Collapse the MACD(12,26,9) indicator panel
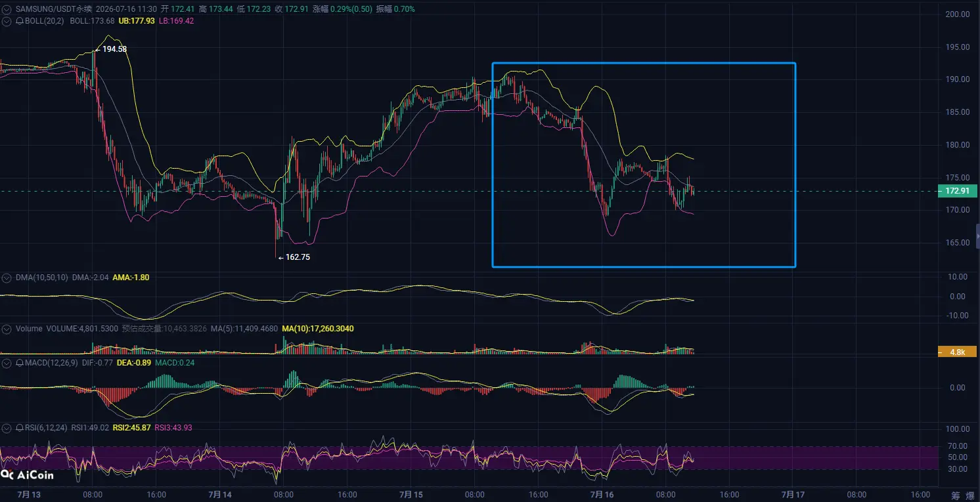Screen dimensions: 980x502 [7, 362]
